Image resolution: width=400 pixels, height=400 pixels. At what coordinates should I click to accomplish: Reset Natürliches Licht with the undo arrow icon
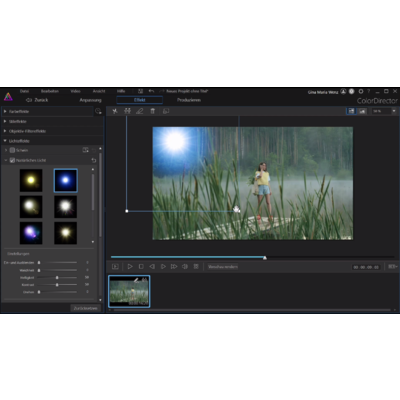pyautogui.click(x=94, y=160)
